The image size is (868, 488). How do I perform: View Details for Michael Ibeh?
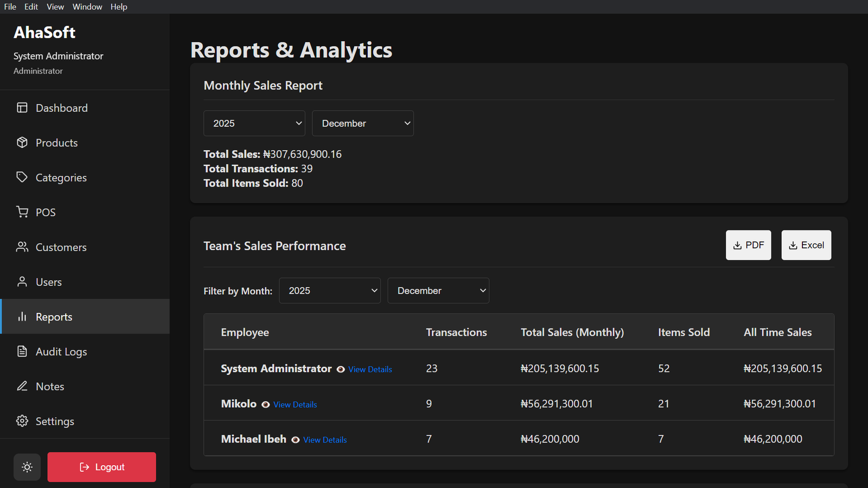click(x=324, y=440)
